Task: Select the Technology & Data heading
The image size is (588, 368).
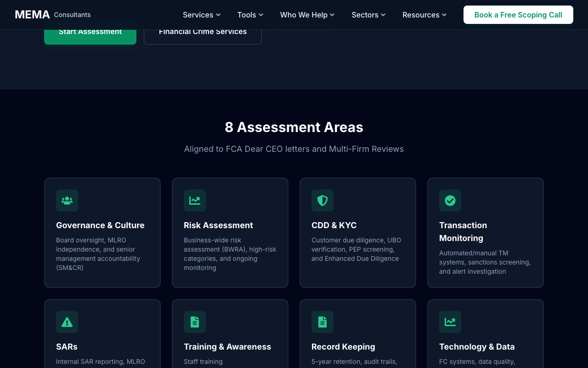Action: coord(477,347)
